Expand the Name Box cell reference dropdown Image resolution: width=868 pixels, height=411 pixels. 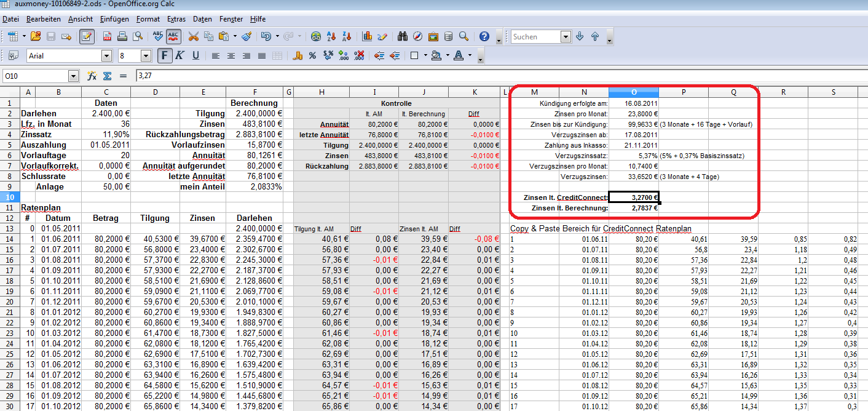tap(74, 76)
